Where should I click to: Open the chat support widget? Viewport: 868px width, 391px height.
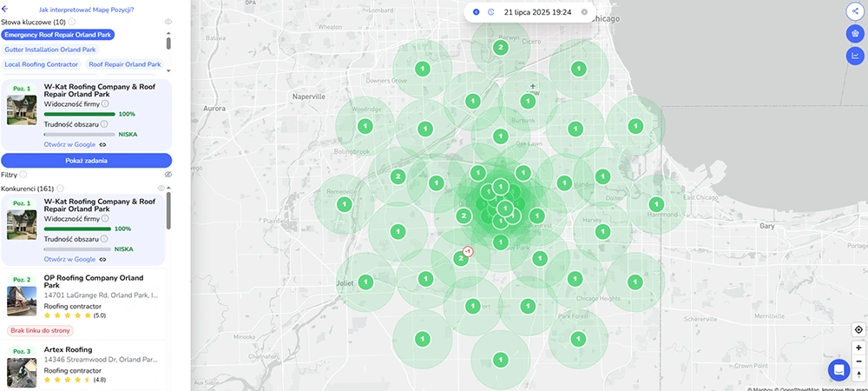click(839, 369)
